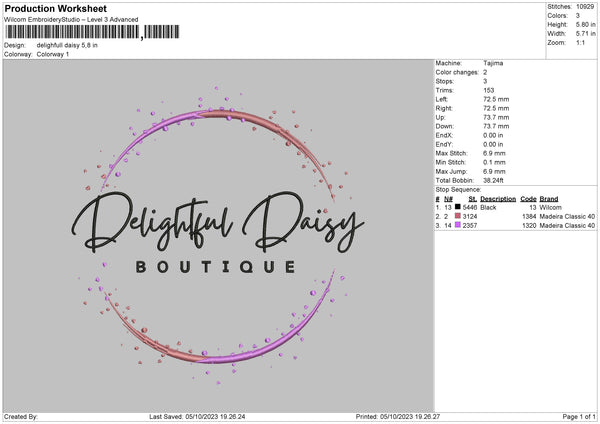The image size is (600, 424).
Task: Click the Machine value Tajima
Action: [493, 63]
